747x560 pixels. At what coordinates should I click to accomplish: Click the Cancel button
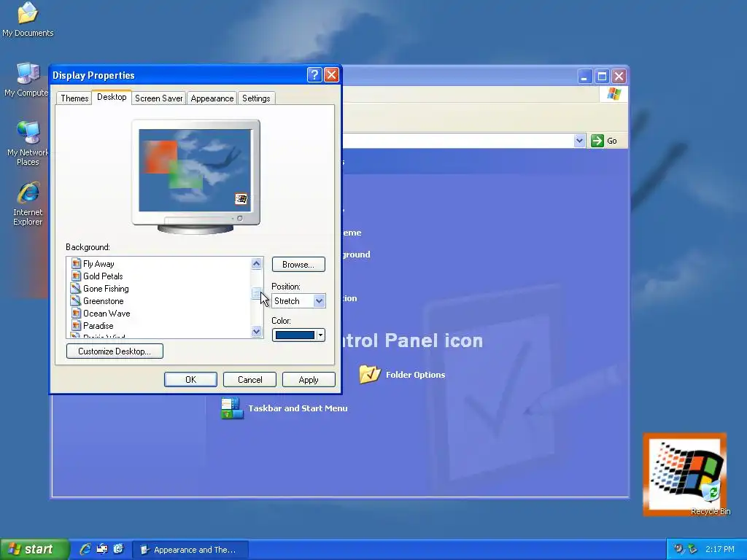[x=249, y=379]
